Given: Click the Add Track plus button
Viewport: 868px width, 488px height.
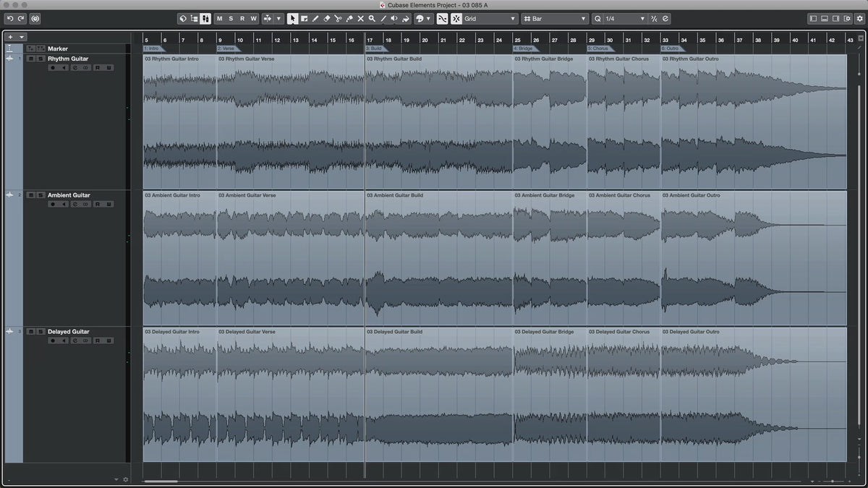Looking at the screenshot, I should point(10,36).
